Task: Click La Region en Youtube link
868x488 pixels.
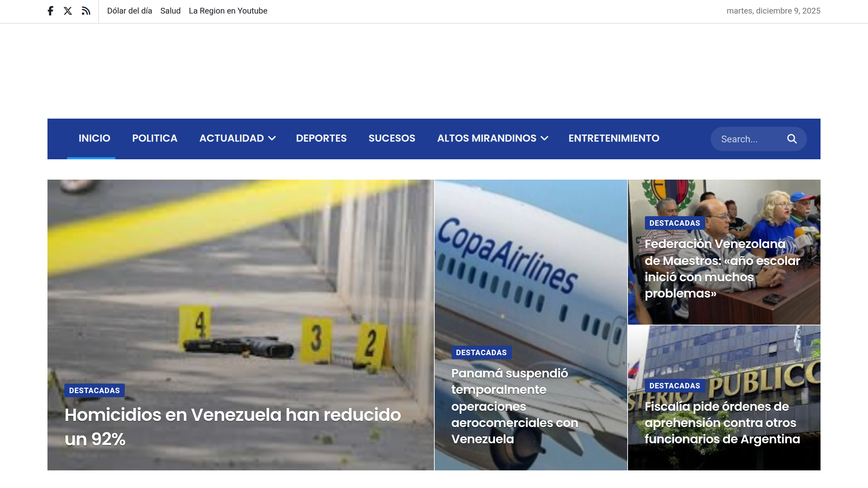Action: (228, 11)
